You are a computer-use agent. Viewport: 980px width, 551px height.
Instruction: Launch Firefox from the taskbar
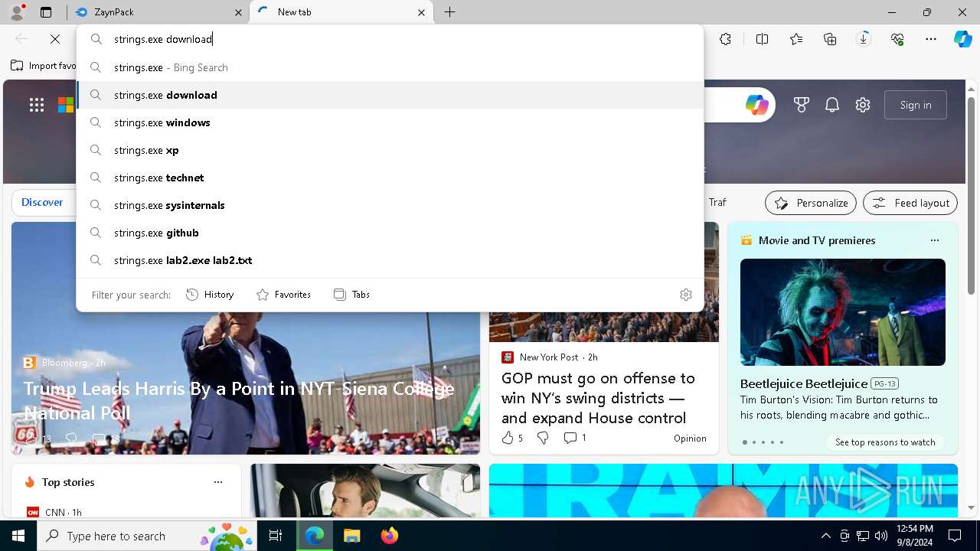click(x=389, y=536)
